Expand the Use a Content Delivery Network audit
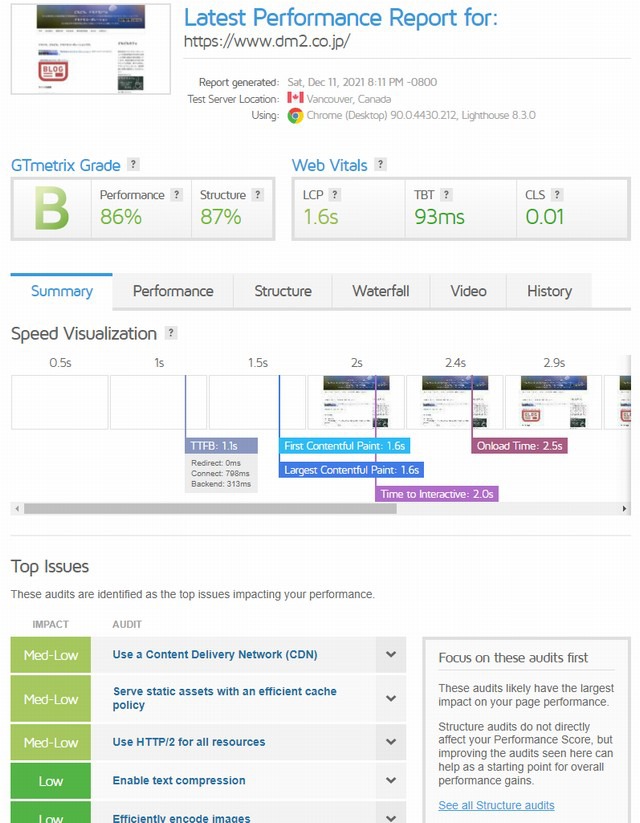Screen dimensions: 640x823 point(391,655)
